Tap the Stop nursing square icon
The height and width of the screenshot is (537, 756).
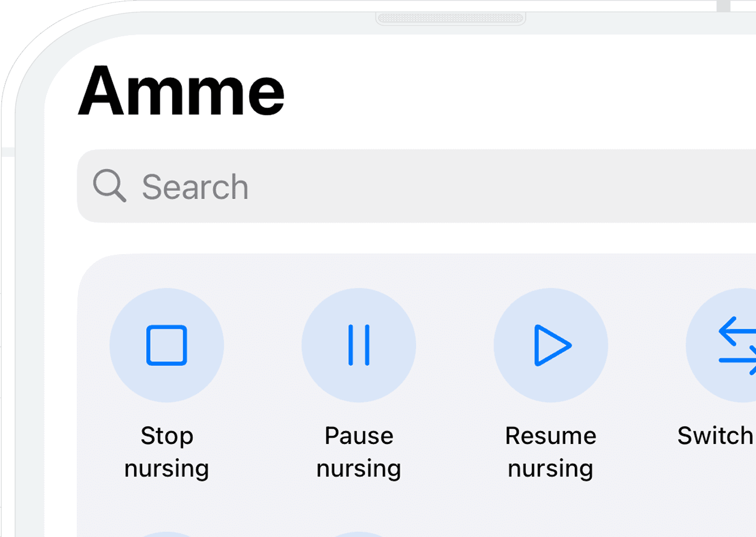click(167, 346)
